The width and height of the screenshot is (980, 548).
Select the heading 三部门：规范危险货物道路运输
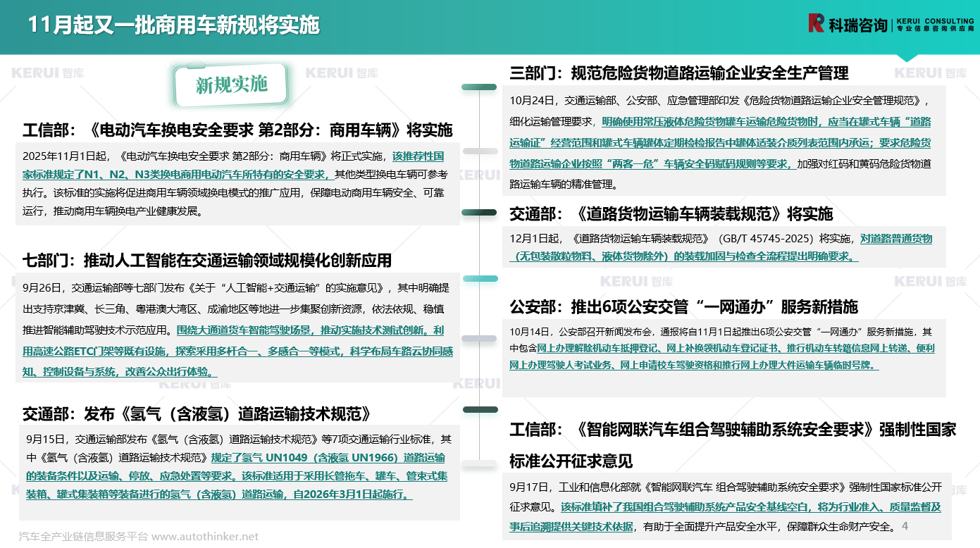pos(678,73)
